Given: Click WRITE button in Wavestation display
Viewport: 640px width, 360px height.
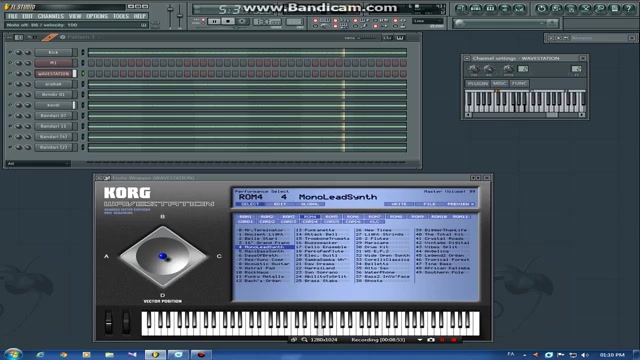Looking at the screenshot, I should (399, 204).
